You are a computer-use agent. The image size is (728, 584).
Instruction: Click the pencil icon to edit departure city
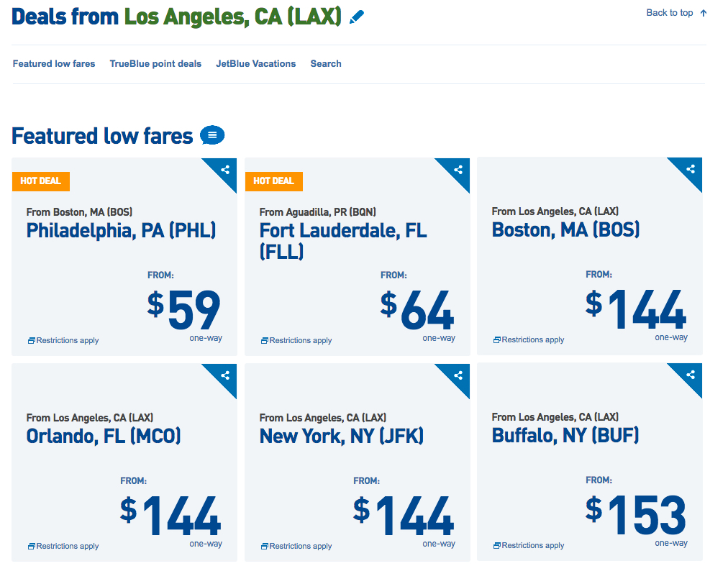[x=358, y=16]
